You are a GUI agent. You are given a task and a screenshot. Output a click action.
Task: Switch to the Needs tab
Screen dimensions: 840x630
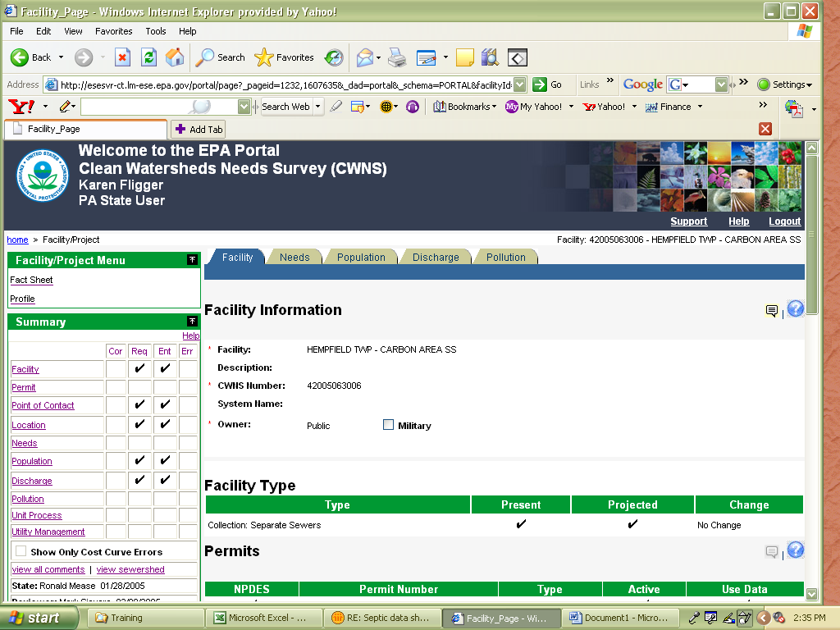tap(294, 257)
